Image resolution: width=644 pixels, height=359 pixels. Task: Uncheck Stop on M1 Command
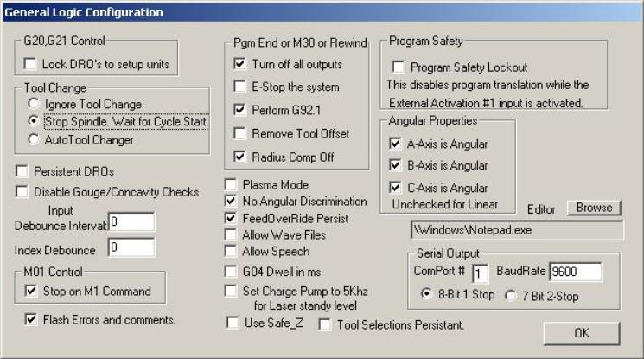31,291
